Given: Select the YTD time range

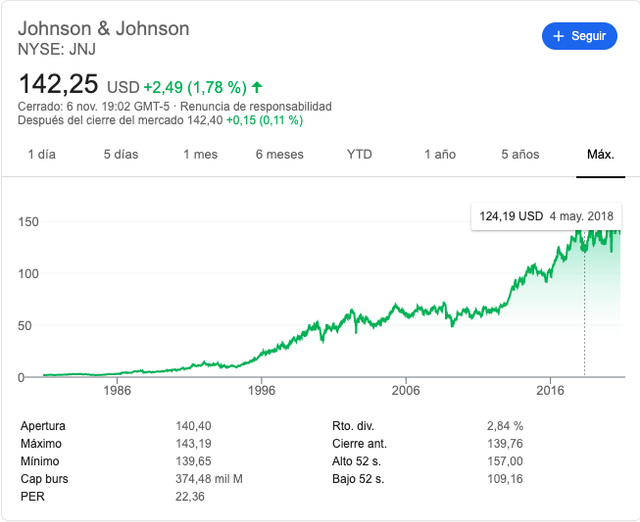Looking at the screenshot, I should 359,154.
